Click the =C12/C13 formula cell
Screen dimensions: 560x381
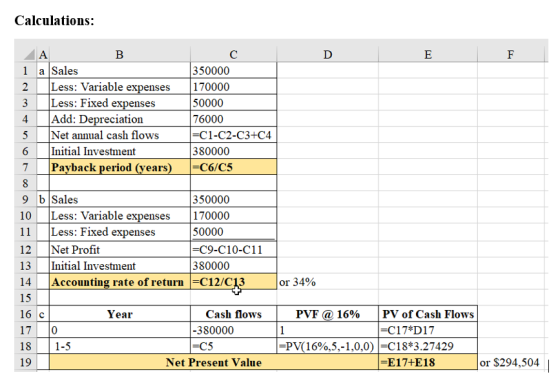234,282
